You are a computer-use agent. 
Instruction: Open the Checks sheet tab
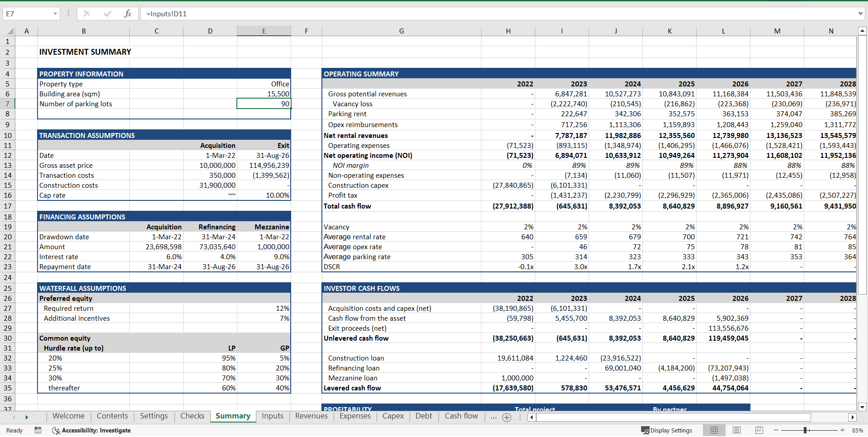tap(192, 416)
